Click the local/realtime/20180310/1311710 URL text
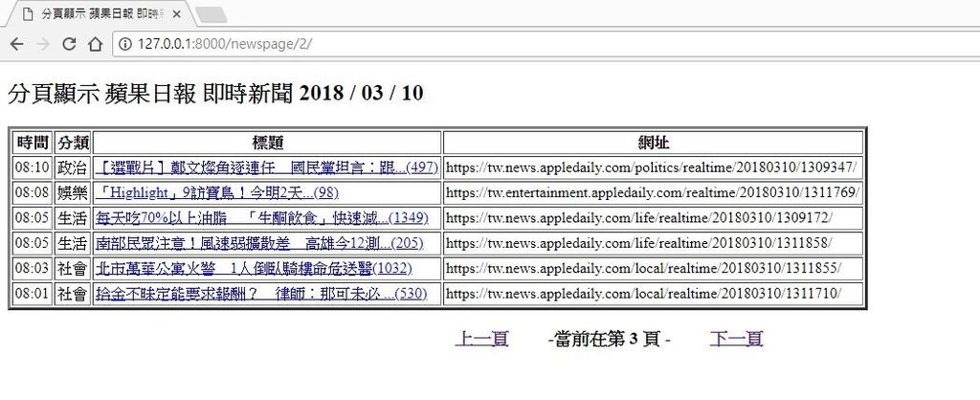980x400 pixels. (644, 293)
